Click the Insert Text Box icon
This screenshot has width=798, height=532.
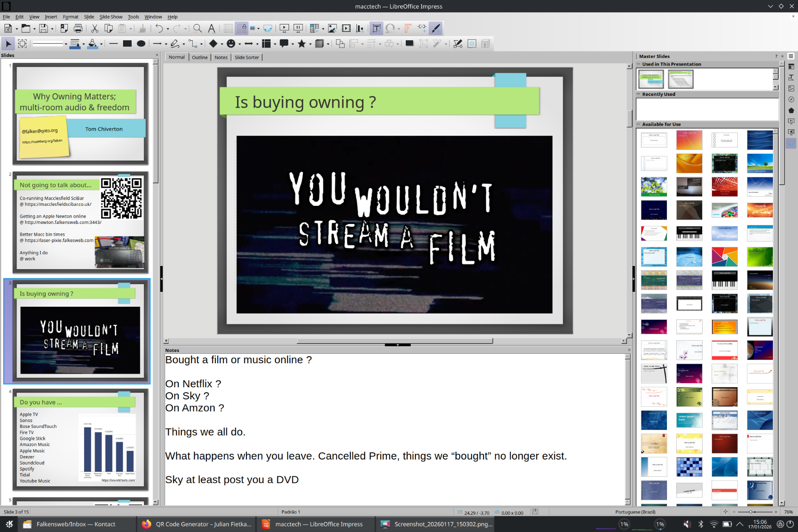coord(376,28)
